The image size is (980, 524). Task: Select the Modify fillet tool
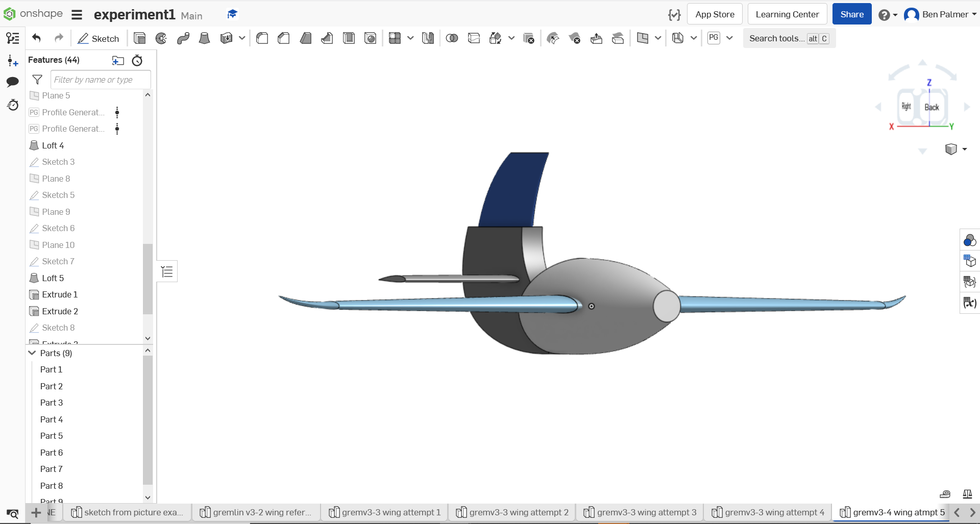coord(553,38)
